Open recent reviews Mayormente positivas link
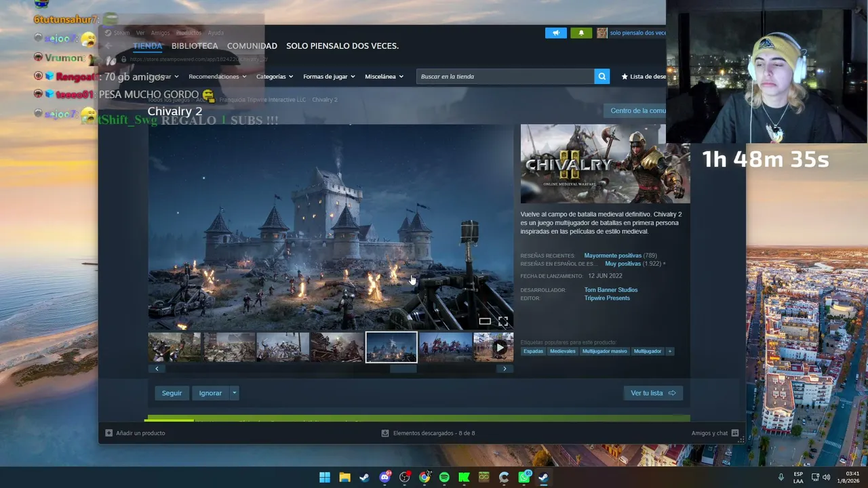868x488 pixels. pyautogui.click(x=612, y=256)
